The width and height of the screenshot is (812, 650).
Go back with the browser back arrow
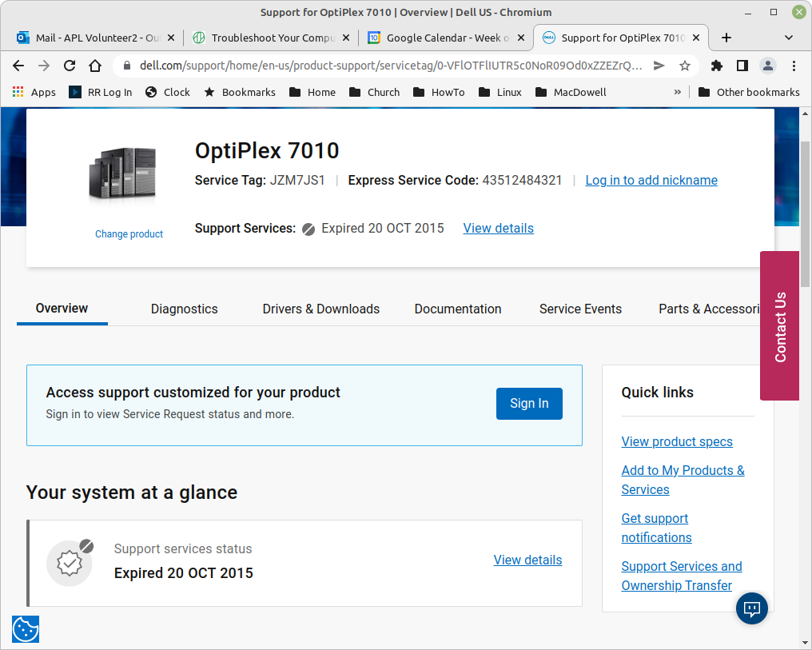[18, 66]
